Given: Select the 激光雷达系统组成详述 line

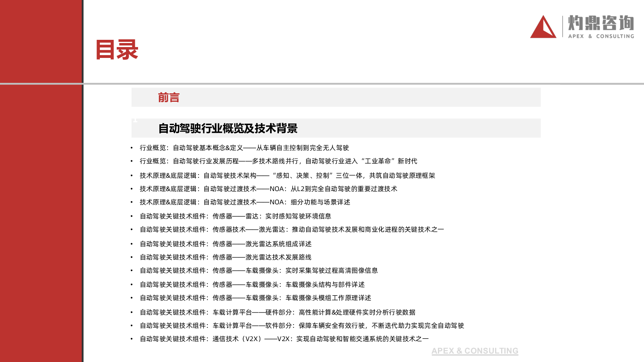Looking at the screenshot, I should (x=226, y=244).
